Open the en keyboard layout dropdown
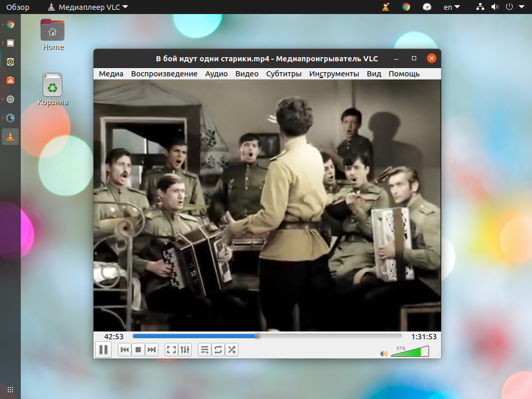Viewport: 532px width, 399px height. [451, 7]
